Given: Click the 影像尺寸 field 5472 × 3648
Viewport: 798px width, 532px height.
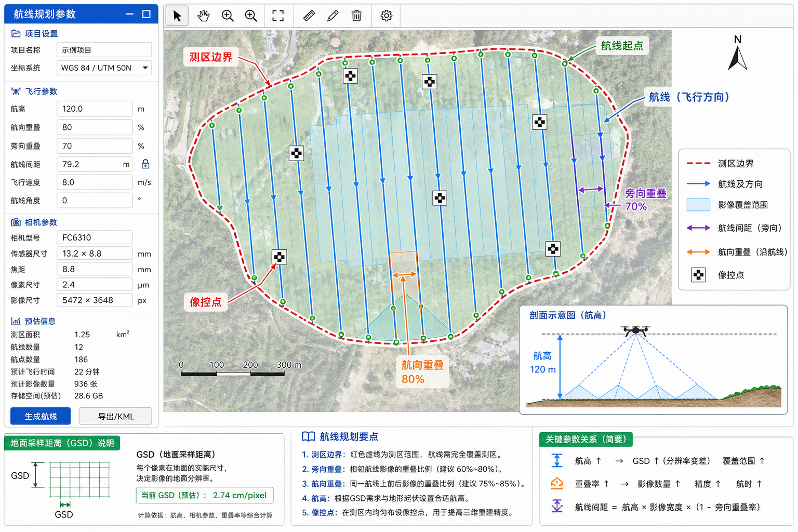Looking at the screenshot, I should tap(95, 300).
